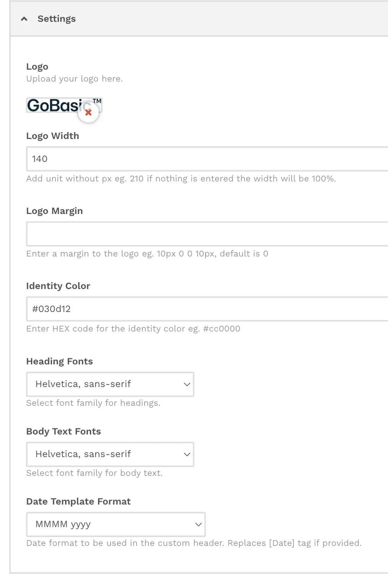388x588 pixels.
Task: Click the HEX code hint under Identity Color
Action: pyautogui.click(x=133, y=329)
